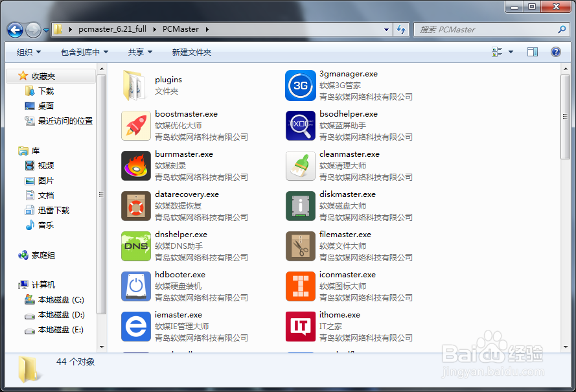Screen dimensions: 576x392
Task: Select the diskmaster.exe disk icon
Action: point(301,206)
